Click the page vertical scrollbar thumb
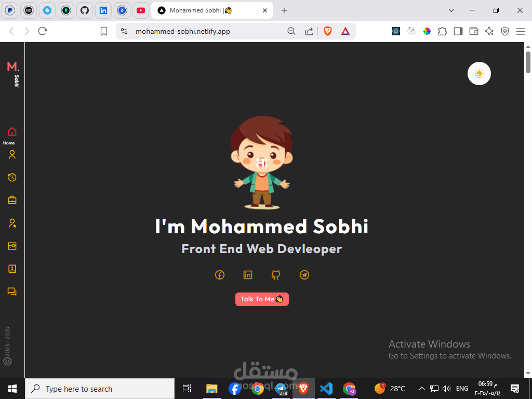 point(528,62)
